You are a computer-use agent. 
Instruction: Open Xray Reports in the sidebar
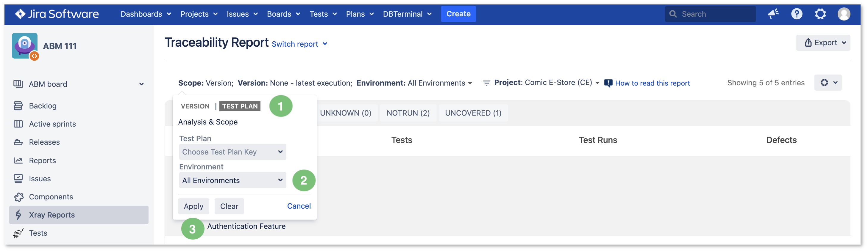pyautogui.click(x=79, y=215)
